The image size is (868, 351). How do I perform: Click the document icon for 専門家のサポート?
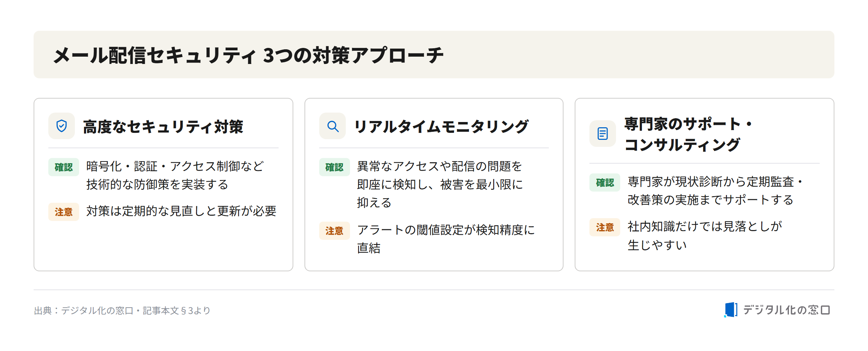point(603,134)
